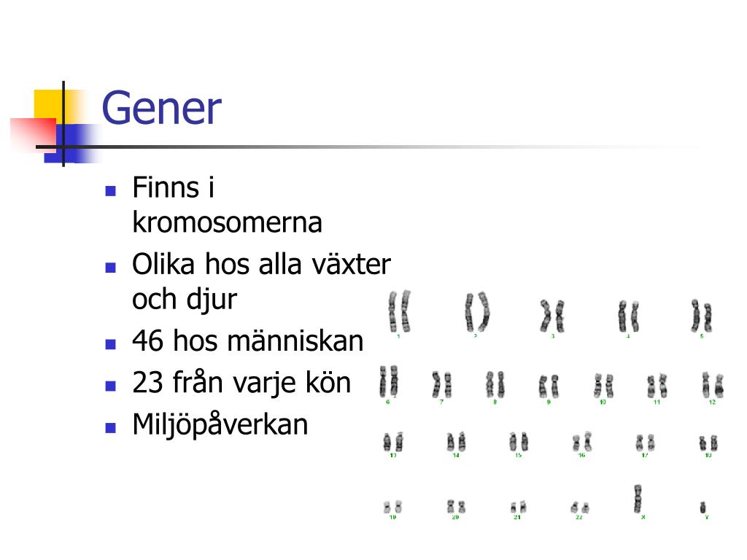Select chromosome pair 16 image

tap(581, 442)
